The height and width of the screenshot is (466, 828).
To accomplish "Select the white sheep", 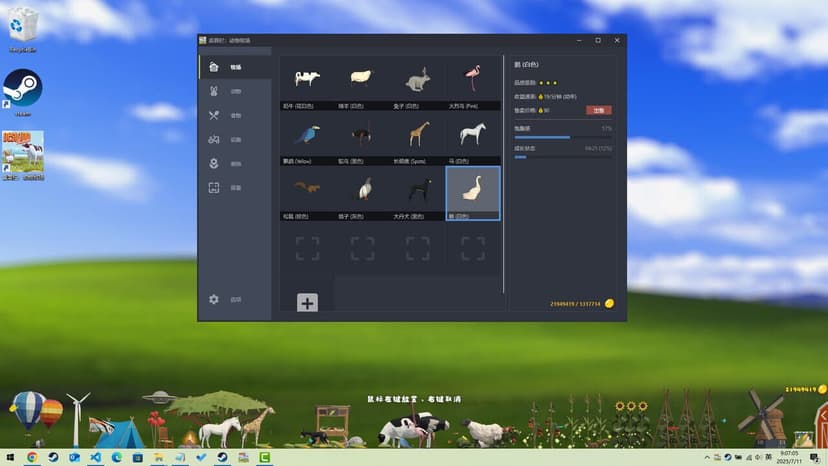I will (362, 83).
